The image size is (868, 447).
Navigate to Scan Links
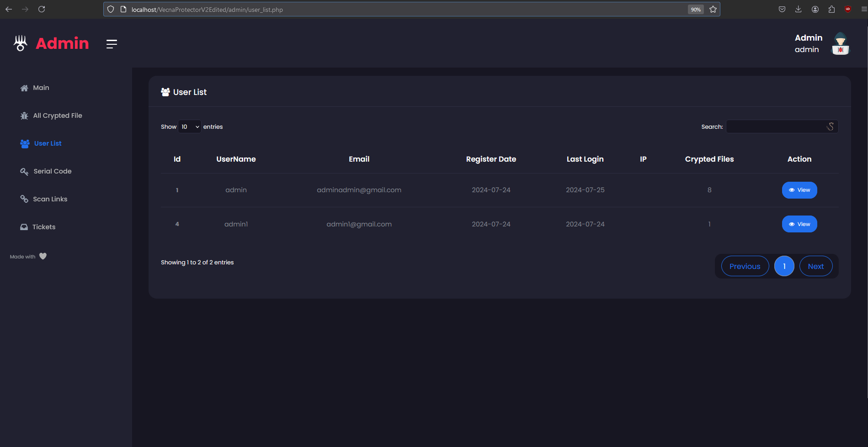click(44, 199)
